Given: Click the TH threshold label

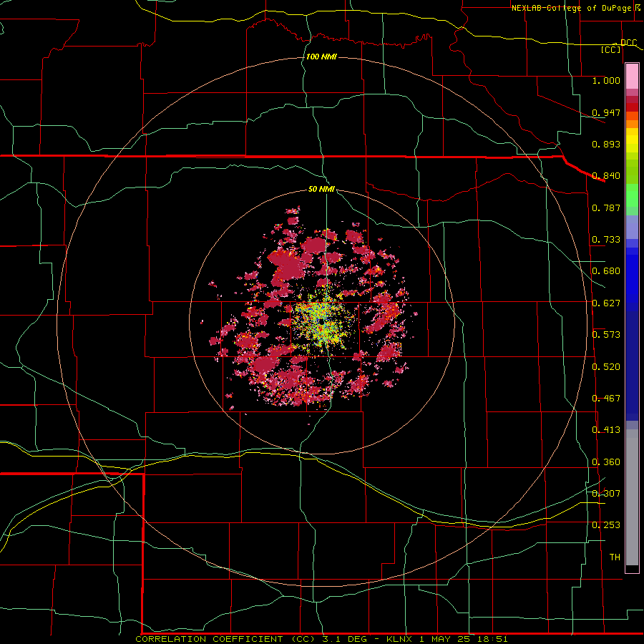Looking at the screenshot, I should coord(615,557).
